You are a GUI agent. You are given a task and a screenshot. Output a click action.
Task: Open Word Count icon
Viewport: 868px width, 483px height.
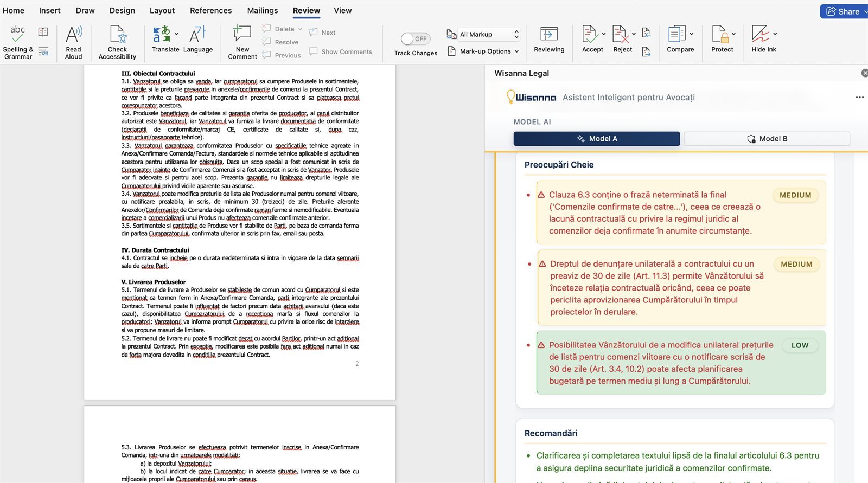[43, 52]
